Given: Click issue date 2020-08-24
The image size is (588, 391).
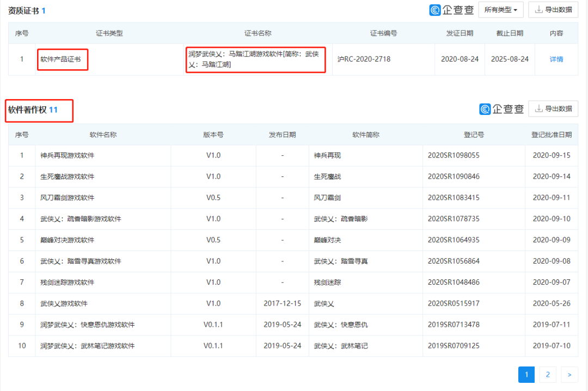Looking at the screenshot, I should pos(460,59).
